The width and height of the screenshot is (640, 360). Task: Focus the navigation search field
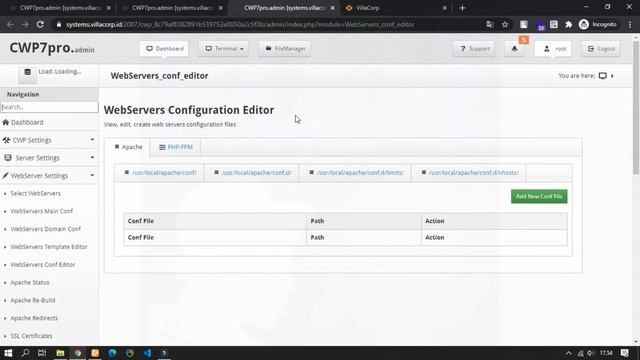(x=49, y=107)
